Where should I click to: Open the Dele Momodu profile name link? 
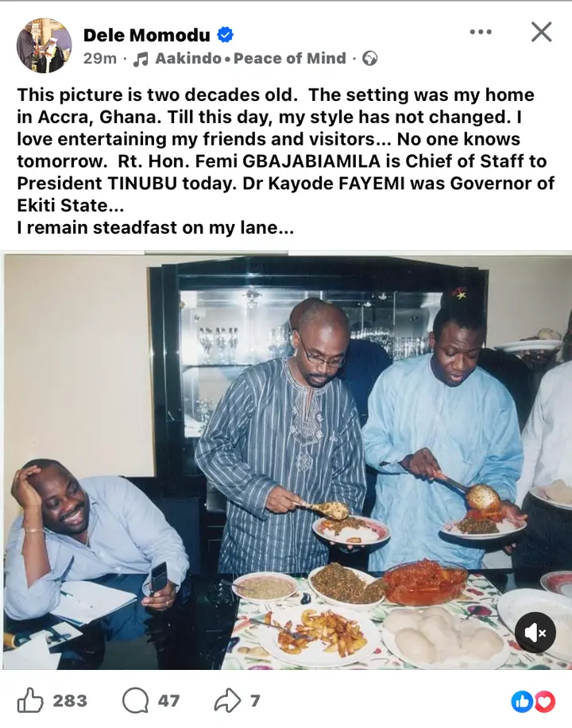click(147, 35)
